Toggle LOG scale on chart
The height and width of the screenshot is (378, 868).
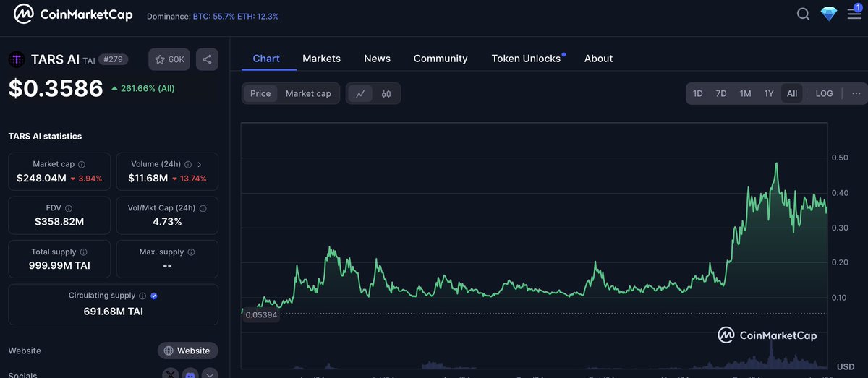click(825, 93)
